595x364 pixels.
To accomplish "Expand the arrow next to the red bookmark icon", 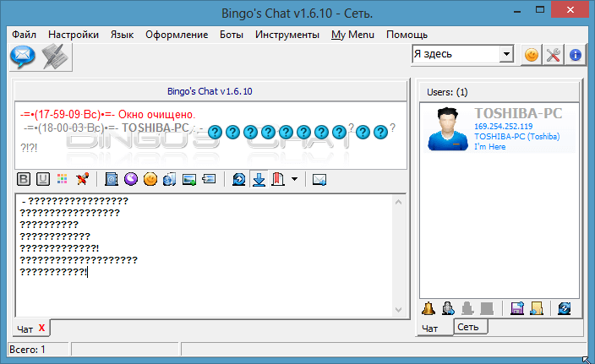I will [x=293, y=179].
